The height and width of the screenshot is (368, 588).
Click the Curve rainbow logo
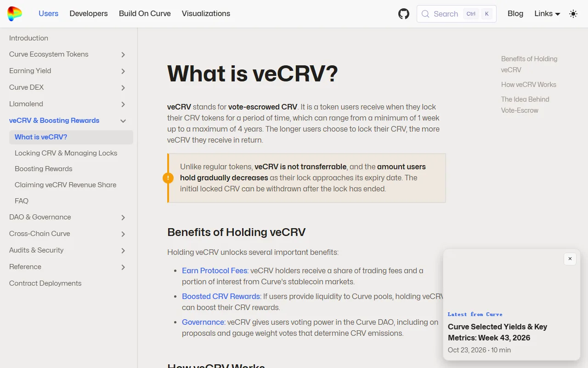point(15,14)
